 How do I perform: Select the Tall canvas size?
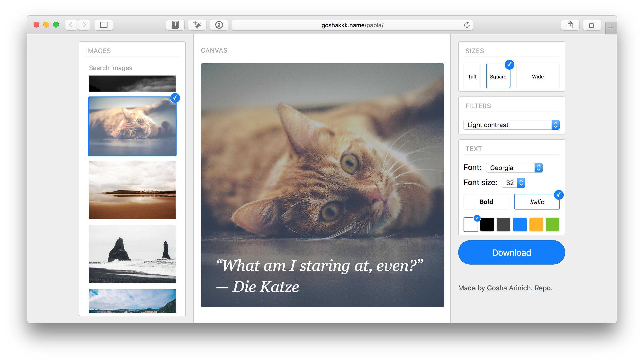click(472, 76)
